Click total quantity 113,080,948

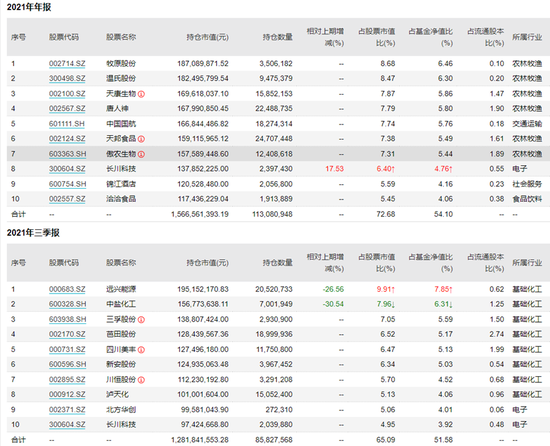272,214
